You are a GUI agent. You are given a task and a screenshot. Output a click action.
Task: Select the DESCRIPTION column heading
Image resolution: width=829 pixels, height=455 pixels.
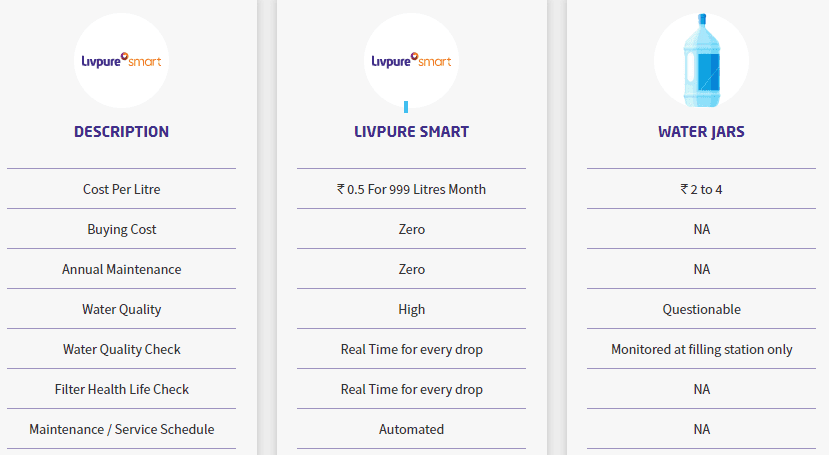pos(121,132)
